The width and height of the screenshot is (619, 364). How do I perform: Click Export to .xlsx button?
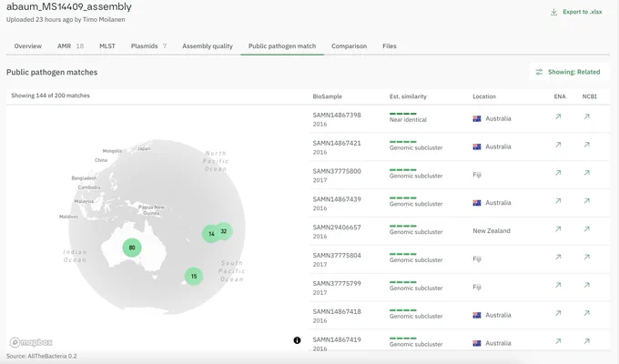coord(576,12)
